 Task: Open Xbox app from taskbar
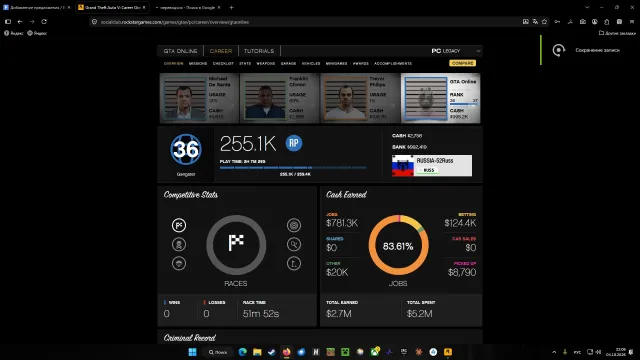coord(375,352)
